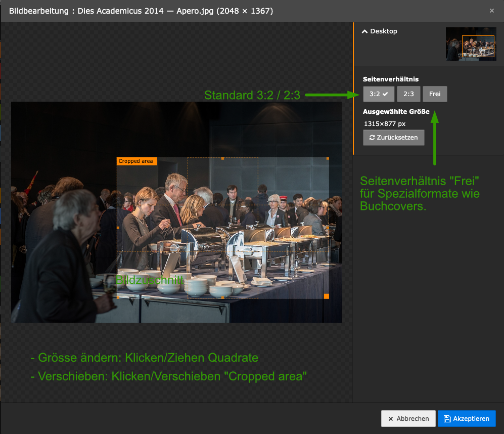This screenshot has height=434, width=504.
Task: Collapse the Desktop section chevron
Action: point(364,31)
